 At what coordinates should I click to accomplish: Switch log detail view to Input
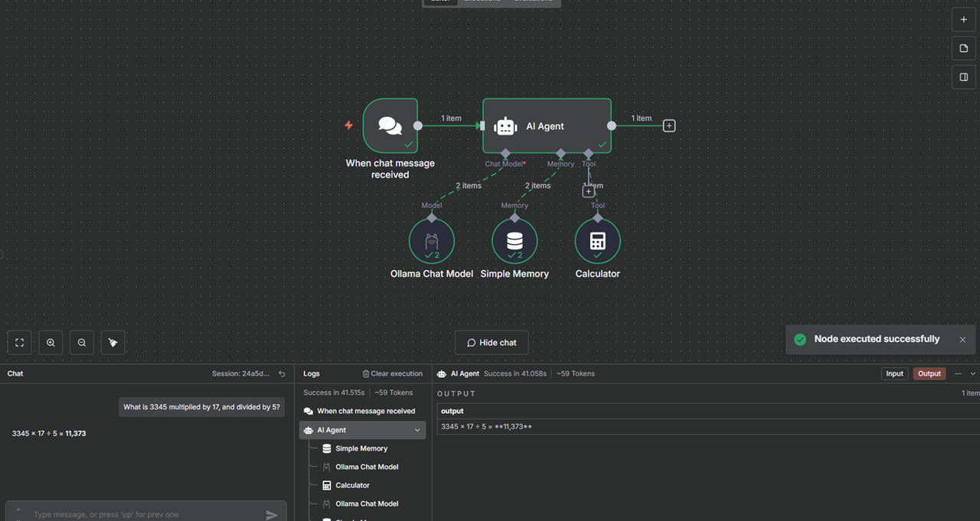click(x=894, y=373)
